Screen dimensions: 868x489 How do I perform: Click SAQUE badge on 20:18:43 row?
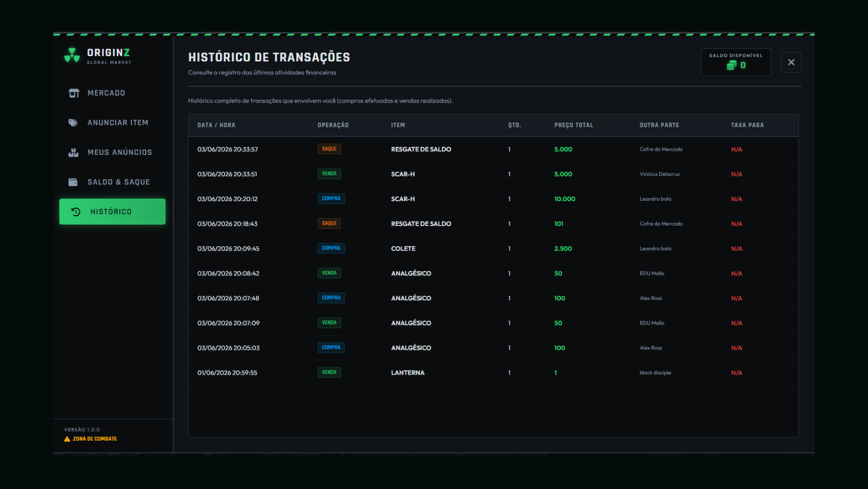(329, 223)
